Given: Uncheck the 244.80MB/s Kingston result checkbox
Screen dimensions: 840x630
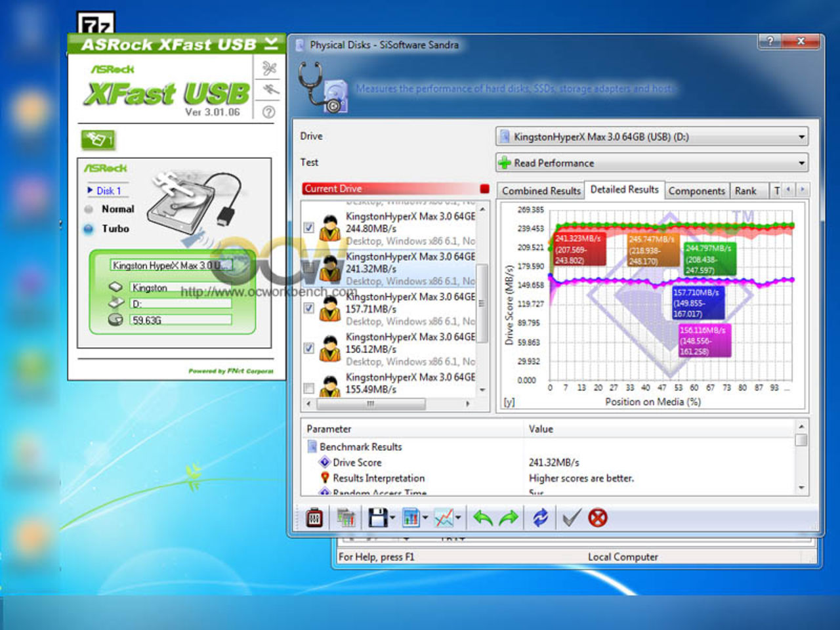Looking at the screenshot, I should tap(309, 228).
